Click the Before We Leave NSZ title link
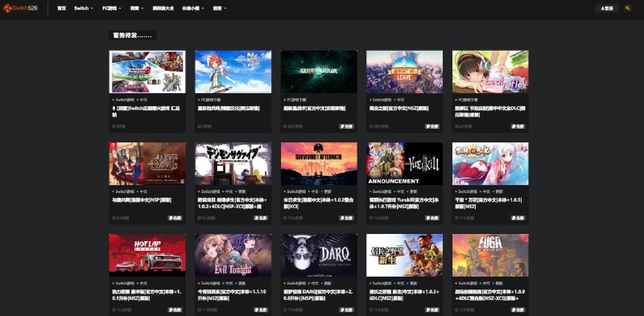The height and width of the screenshot is (316, 644). coord(398,109)
